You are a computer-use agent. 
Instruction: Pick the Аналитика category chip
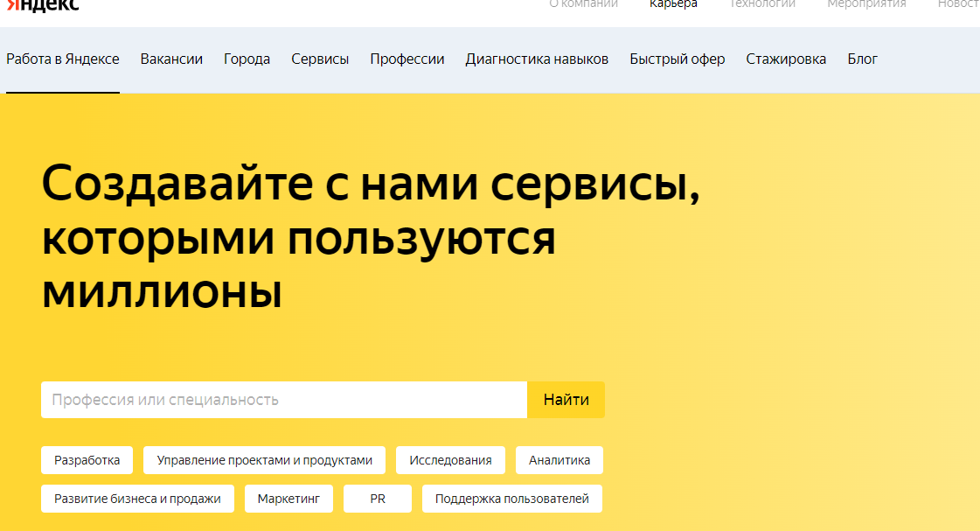pyautogui.click(x=560, y=460)
